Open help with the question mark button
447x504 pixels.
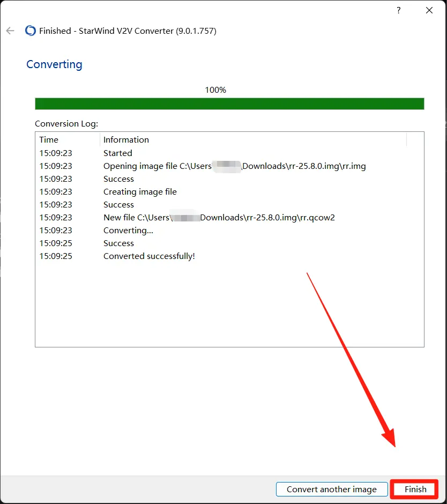398,10
